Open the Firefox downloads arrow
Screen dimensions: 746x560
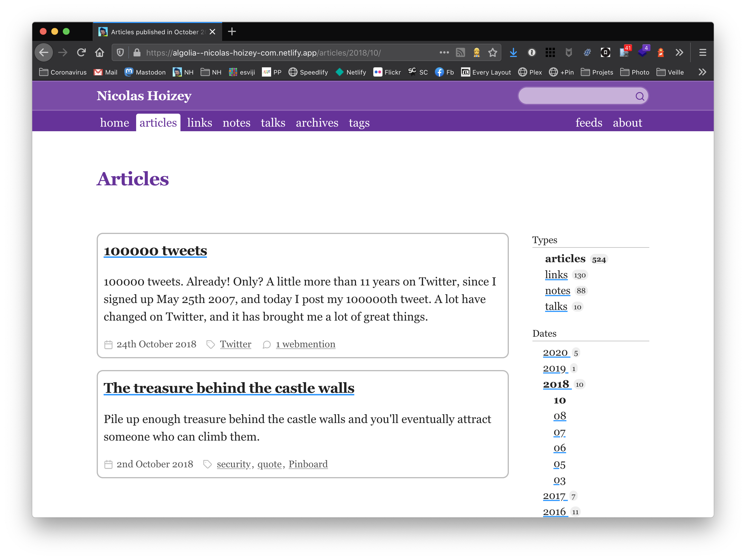(x=513, y=53)
